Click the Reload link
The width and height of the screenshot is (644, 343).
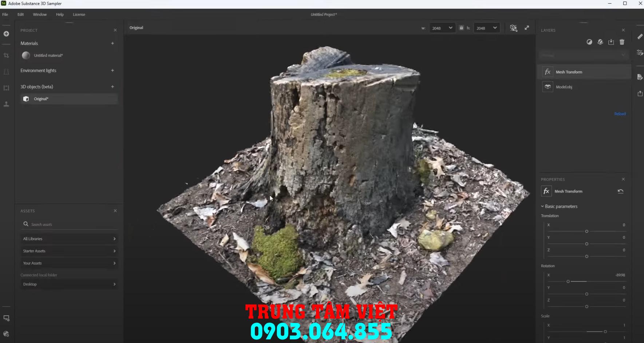620,114
